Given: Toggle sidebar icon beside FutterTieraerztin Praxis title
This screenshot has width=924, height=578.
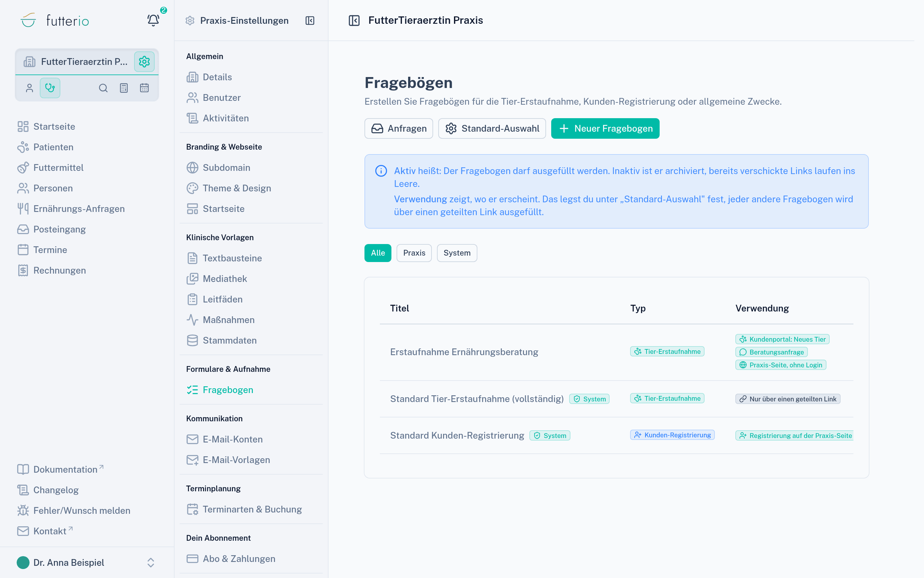Looking at the screenshot, I should point(354,20).
